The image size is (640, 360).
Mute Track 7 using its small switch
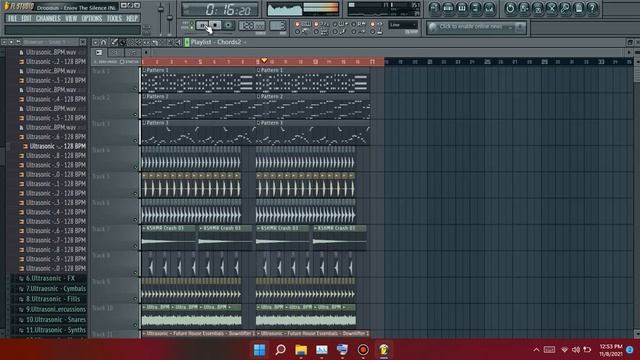tap(135, 246)
